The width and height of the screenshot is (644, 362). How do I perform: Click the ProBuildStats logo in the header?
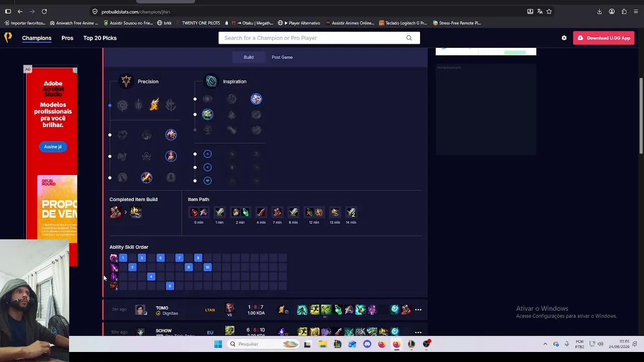coord(8,38)
